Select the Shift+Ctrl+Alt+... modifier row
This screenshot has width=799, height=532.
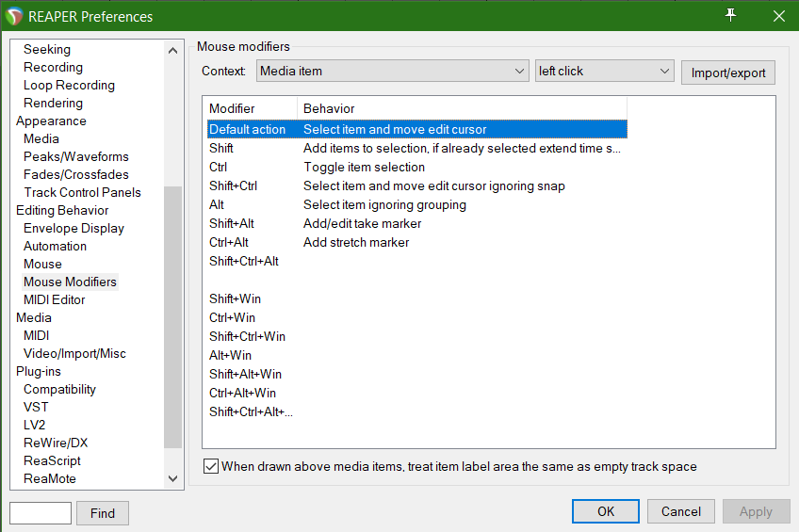point(416,411)
